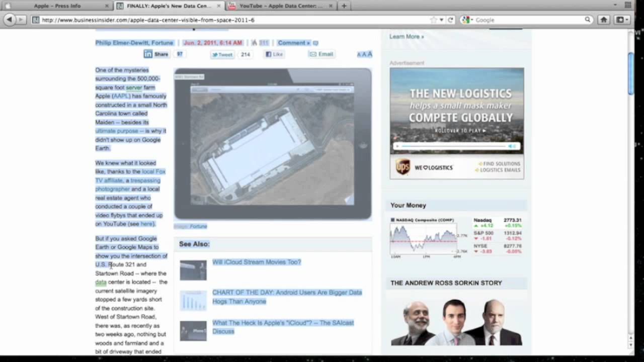This screenshot has height=362, width=644.
Task: Switch to the Apple – Press Info tab
Action: click(57, 6)
